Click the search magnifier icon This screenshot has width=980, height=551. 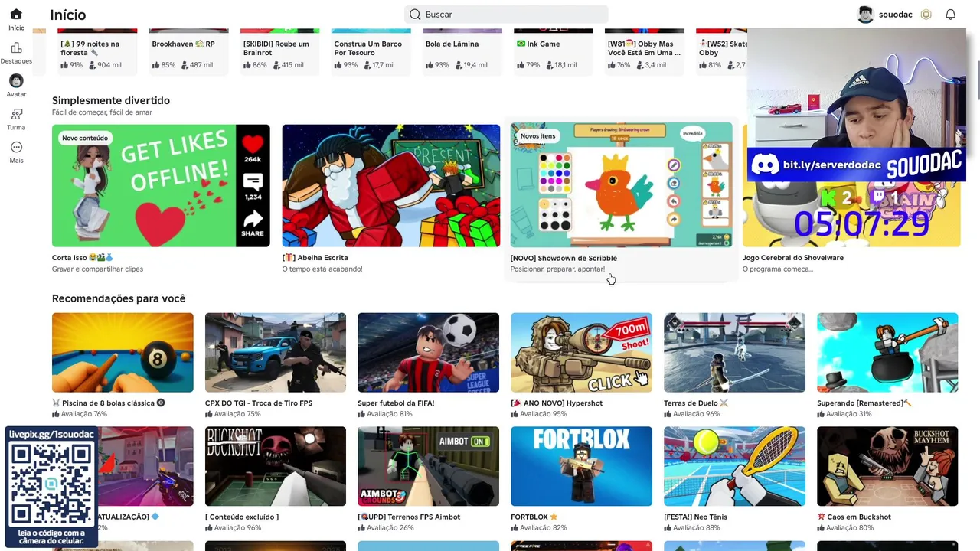415,15
